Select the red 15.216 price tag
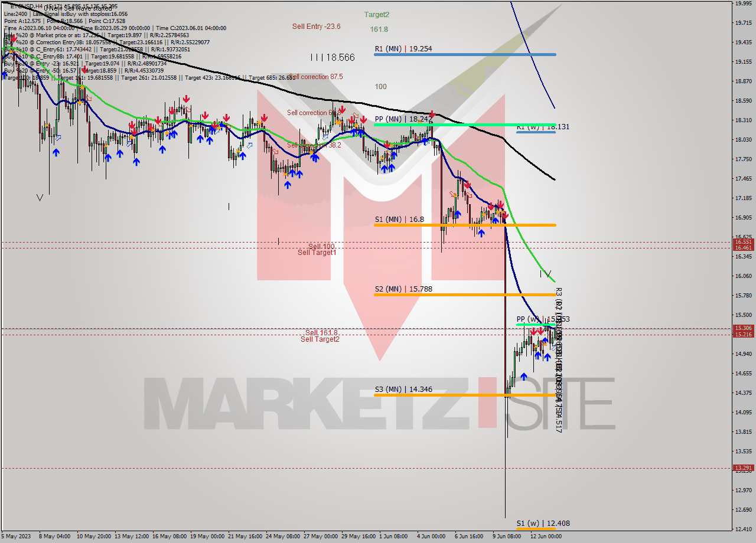Viewport: 756px width, 543px height. point(743,335)
